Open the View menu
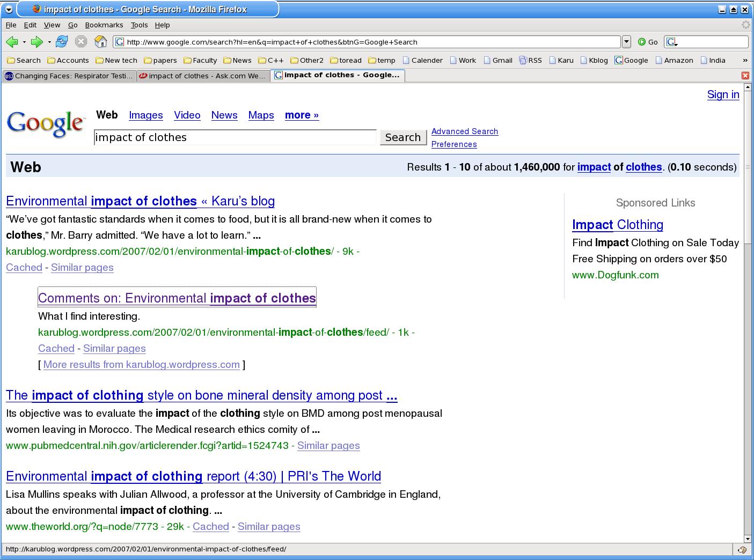The height and width of the screenshot is (560, 754). [x=52, y=25]
